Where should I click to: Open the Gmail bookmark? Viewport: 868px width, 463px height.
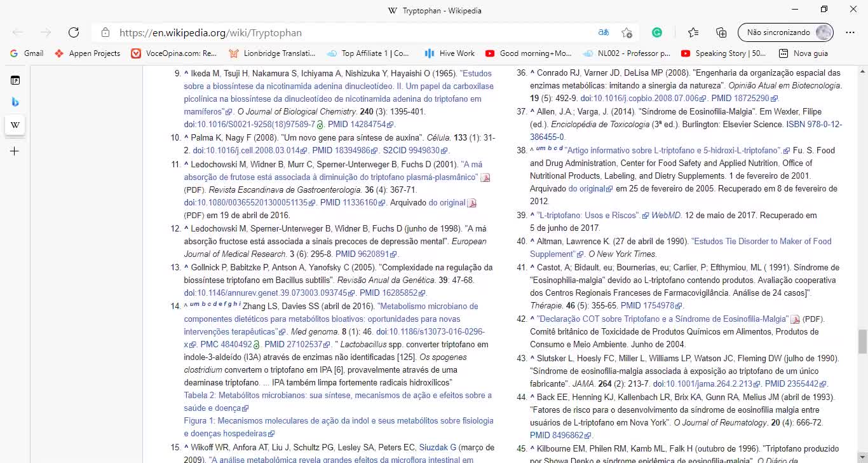pos(27,53)
